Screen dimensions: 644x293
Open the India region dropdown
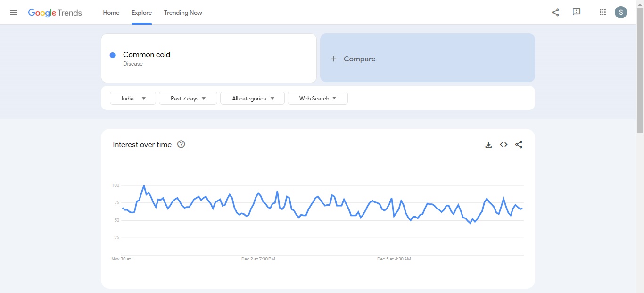tap(132, 98)
